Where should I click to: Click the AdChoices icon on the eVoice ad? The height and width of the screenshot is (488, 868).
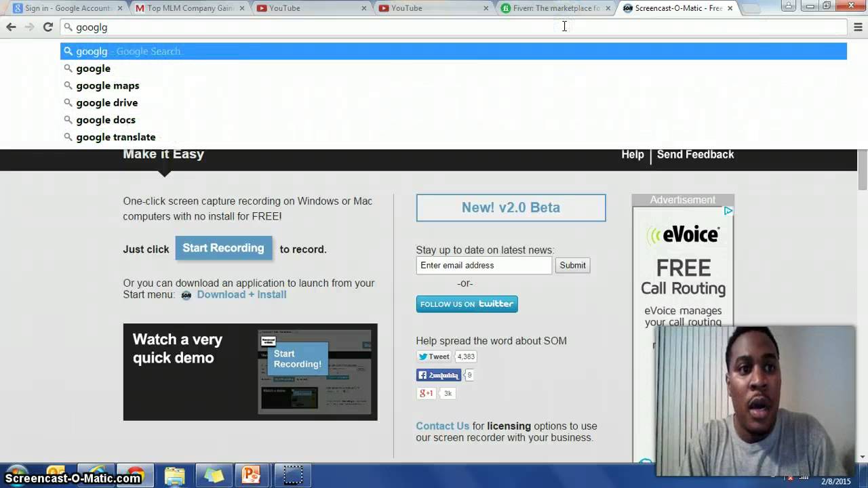coord(728,211)
